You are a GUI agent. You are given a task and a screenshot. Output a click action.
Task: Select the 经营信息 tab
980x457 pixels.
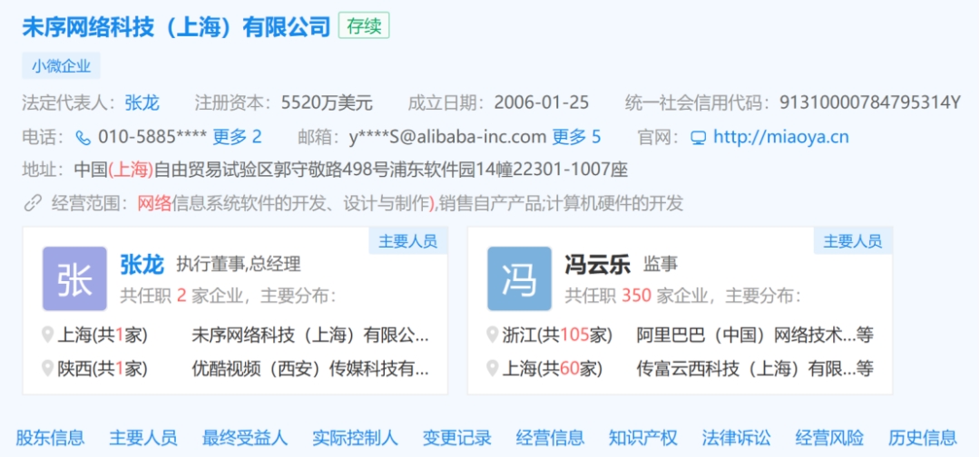pos(550,438)
